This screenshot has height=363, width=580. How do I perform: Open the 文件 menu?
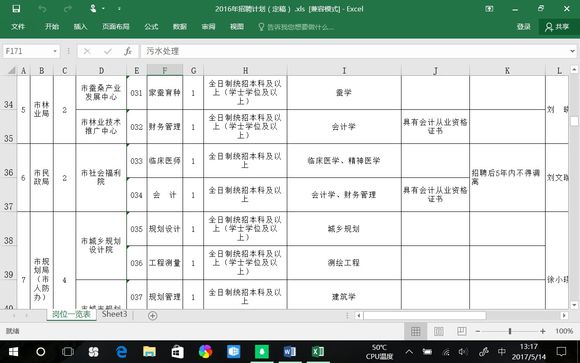[18, 27]
